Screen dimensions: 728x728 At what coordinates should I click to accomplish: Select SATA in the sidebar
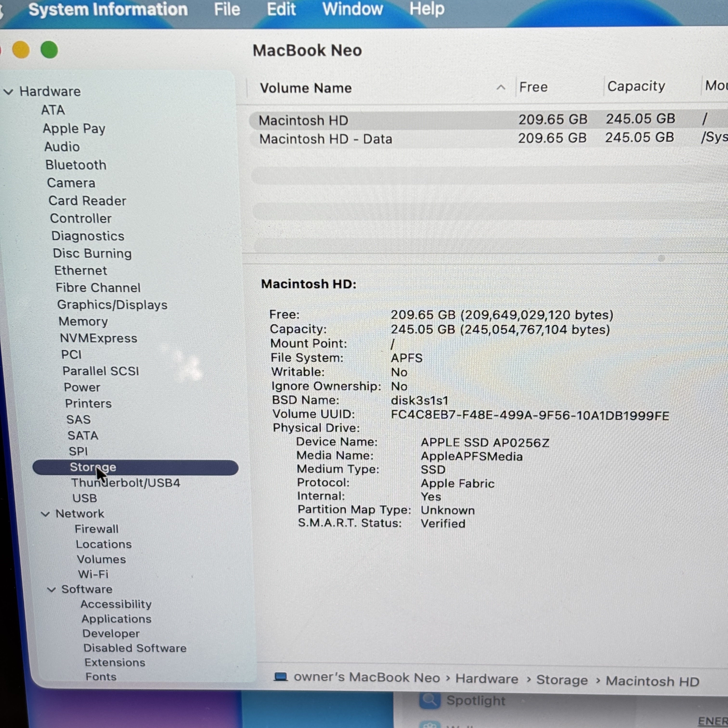(x=83, y=435)
